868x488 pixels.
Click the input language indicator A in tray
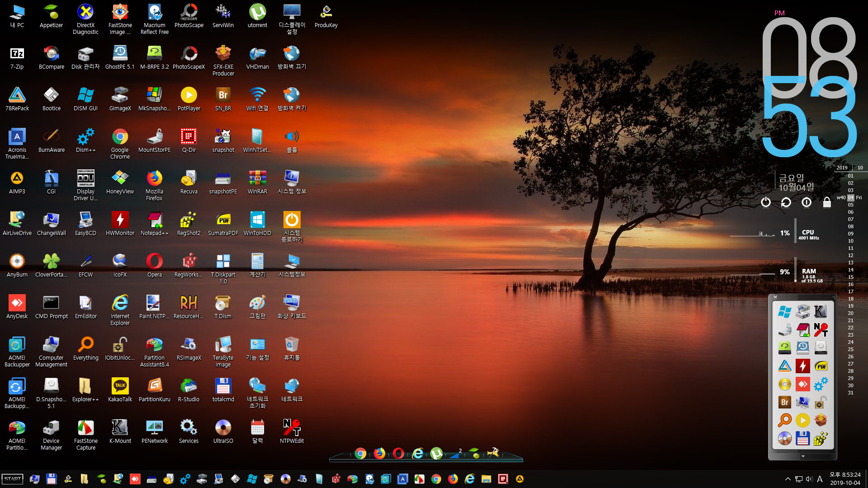pyautogui.click(x=820, y=479)
